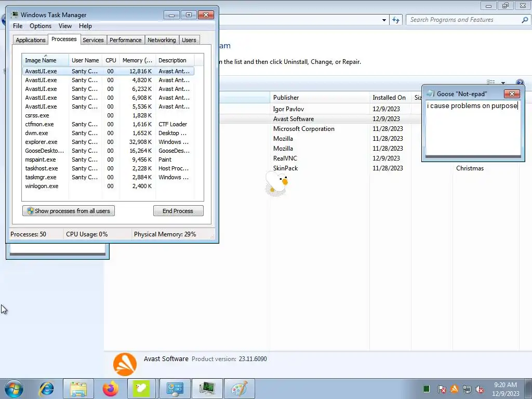Screen dimensions: 532x399
Task: Open Avast tray icon
Action: pos(454,389)
